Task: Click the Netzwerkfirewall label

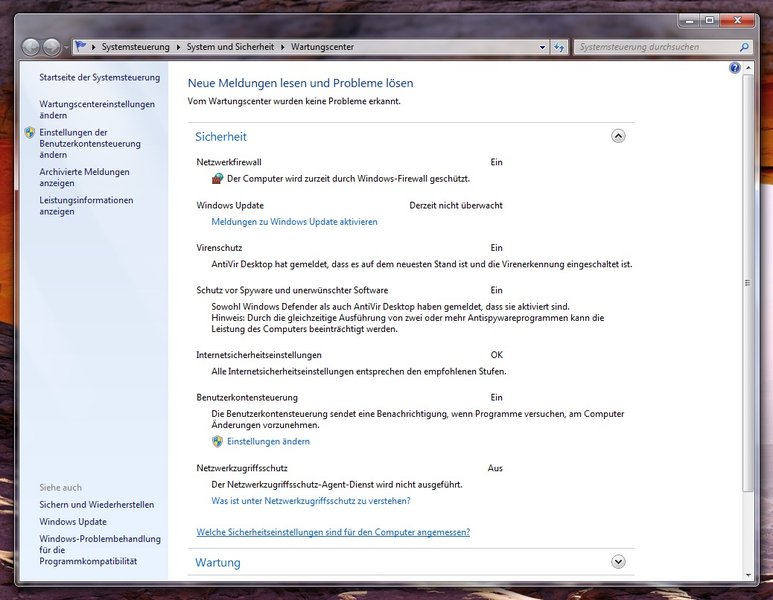Action: click(229, 162)
